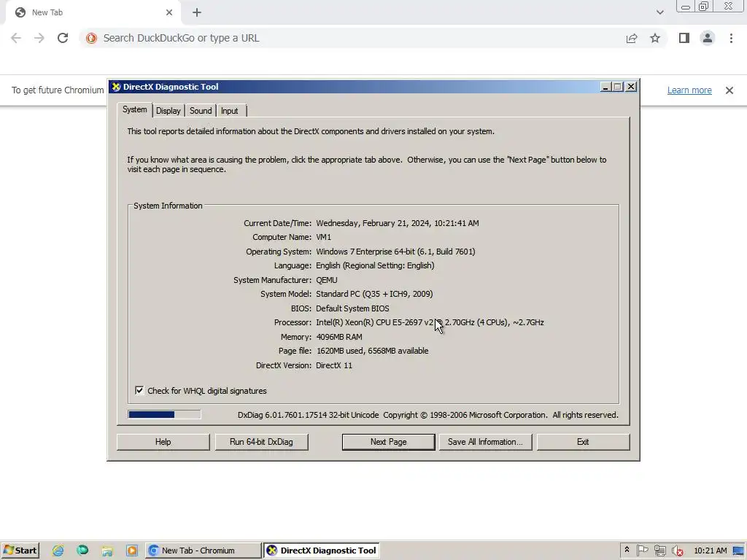Maximize the DirectX Diagnostic Tool window
The image size is (747, 560).
617,87
